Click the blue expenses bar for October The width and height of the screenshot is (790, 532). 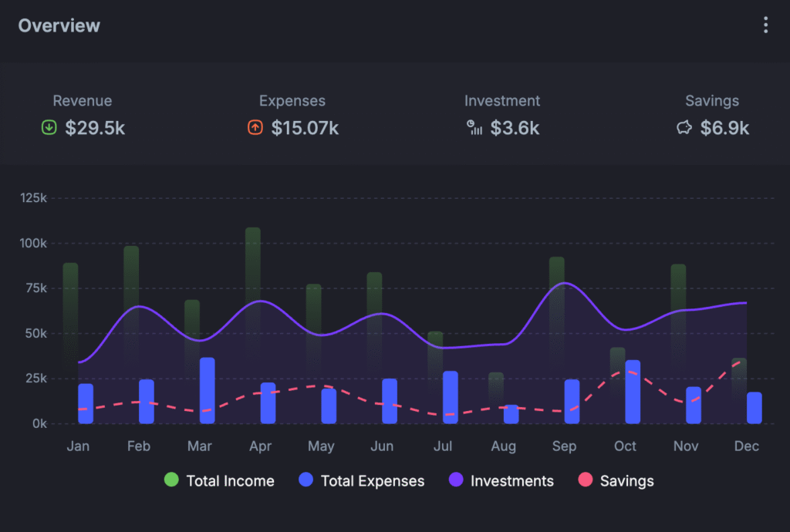[x=633, y=392]
